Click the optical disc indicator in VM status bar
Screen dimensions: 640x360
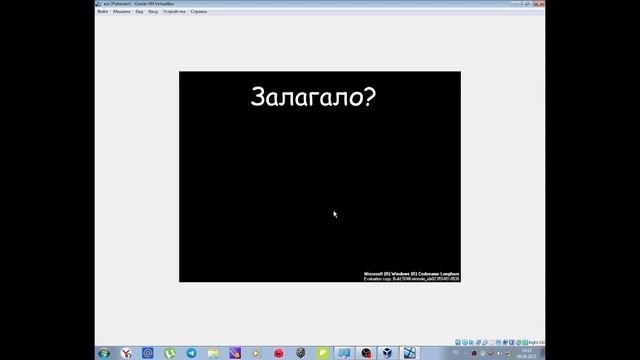pos(465,342)
